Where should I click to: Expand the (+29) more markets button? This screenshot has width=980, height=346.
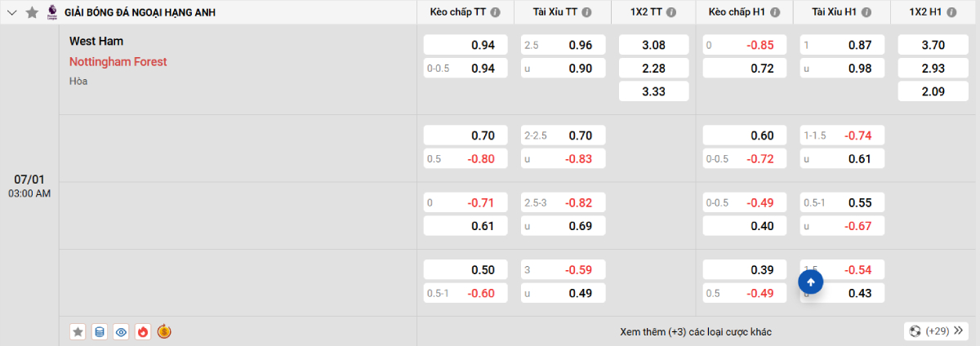coord(936,331)
